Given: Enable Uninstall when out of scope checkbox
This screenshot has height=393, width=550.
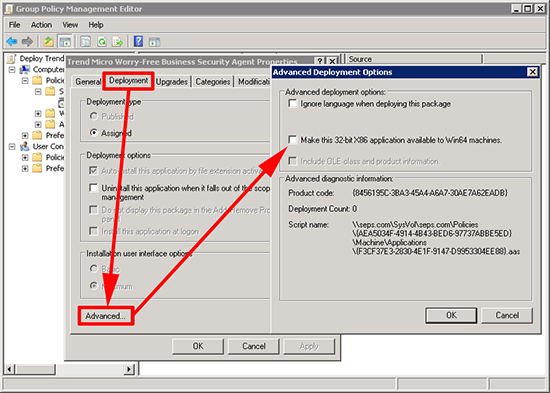Looking at the screenshot, I should 93,188.
